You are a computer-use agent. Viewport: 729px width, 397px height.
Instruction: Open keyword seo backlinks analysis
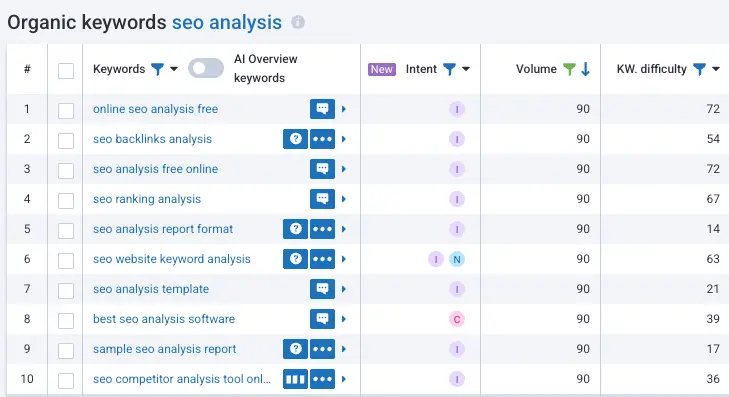click(152, 139)
